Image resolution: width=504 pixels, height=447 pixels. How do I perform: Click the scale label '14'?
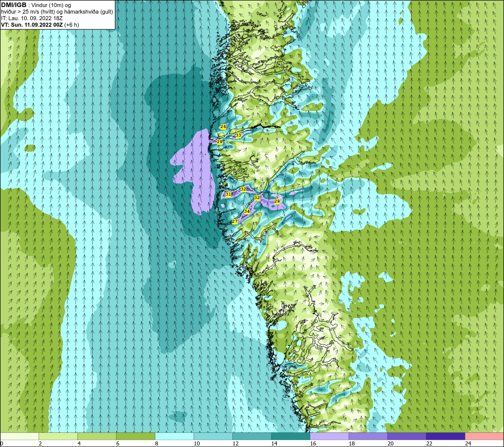[x=274, y=443]
